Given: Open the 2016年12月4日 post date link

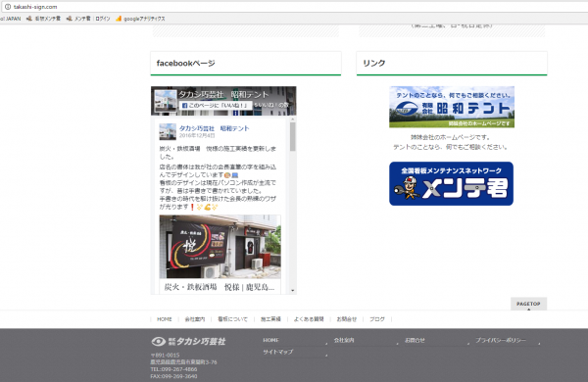Looking at the screenshot, I should coord(197,135).
